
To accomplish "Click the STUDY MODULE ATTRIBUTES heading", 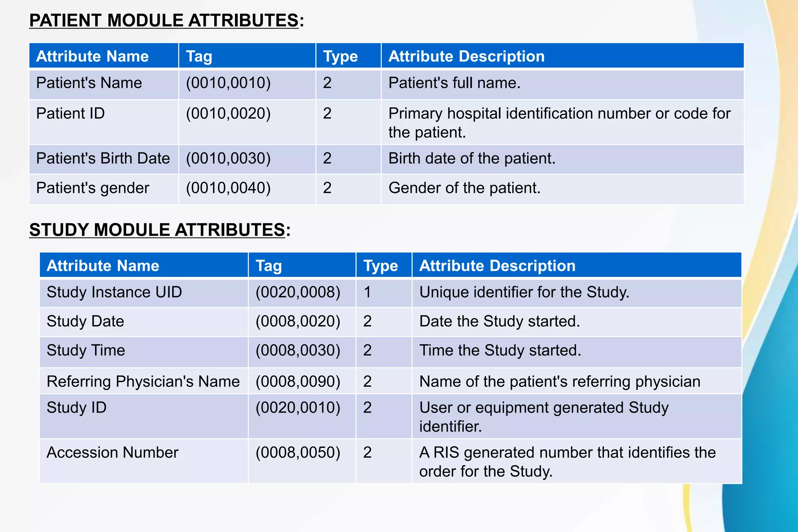I will click(160, 230).
